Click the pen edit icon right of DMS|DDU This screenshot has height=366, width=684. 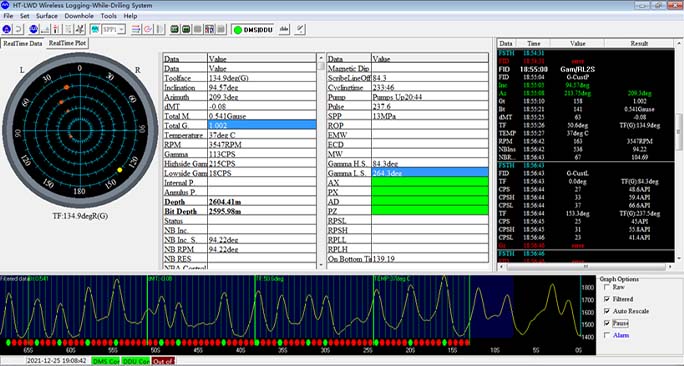click(x=300, y=29)
